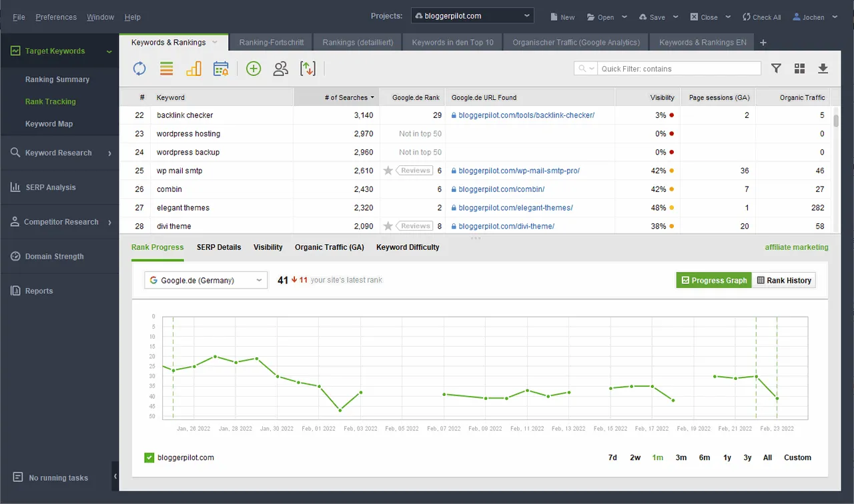Screen dimensions: 854x504
Task: Select the 6m time range
Action: coord(705,457)
